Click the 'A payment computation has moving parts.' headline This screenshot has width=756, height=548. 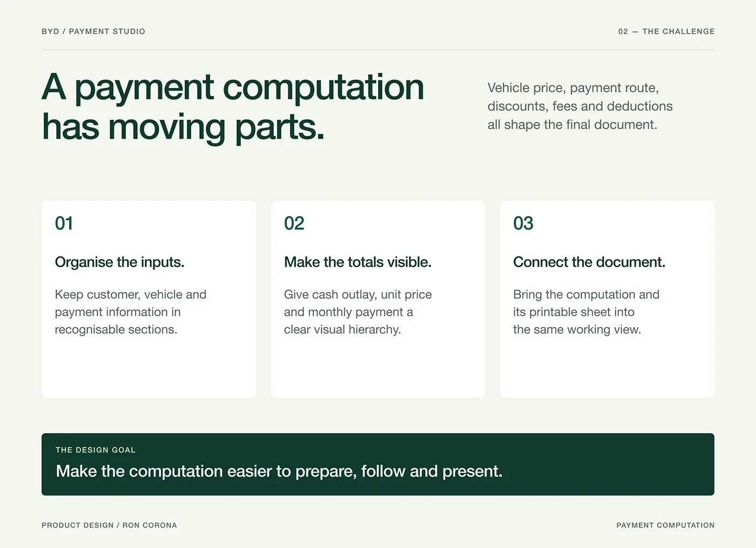click(233, 107)
